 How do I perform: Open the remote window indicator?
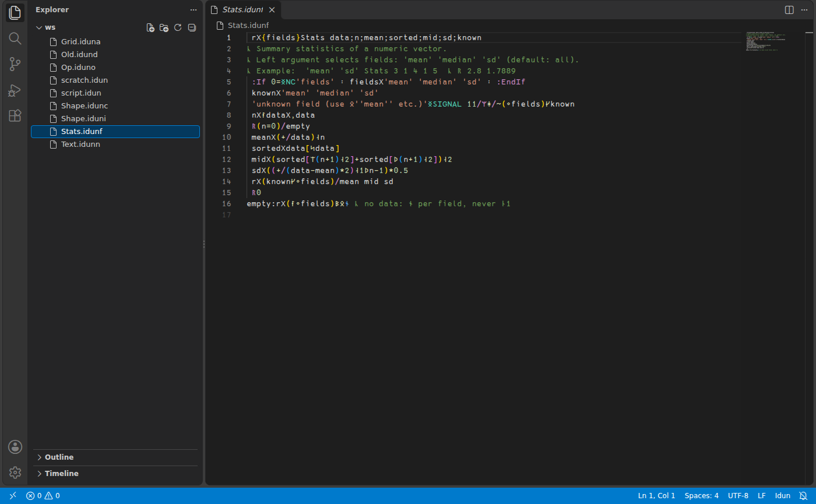(x=13, y=496)
